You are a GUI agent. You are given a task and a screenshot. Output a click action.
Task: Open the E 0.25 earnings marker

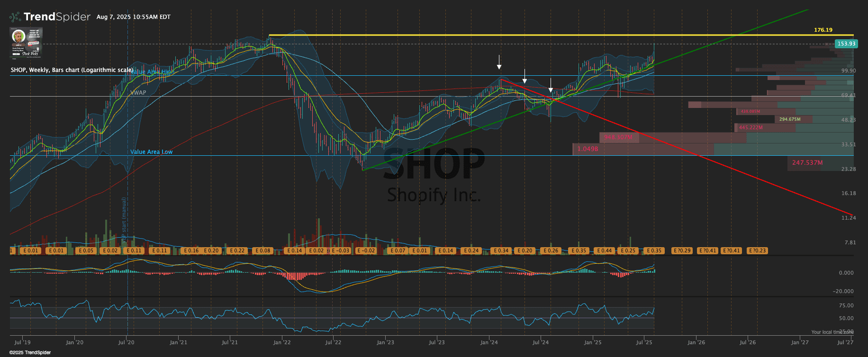[628, 251]
